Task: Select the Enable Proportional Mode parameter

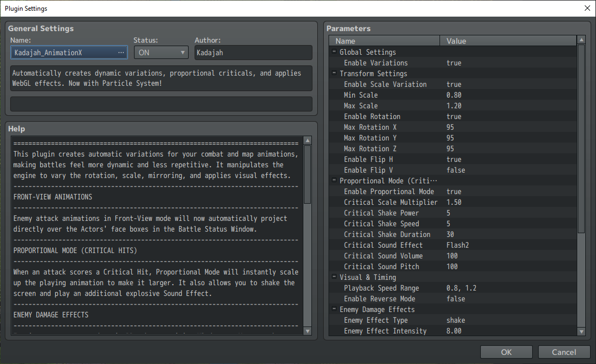Action: click(453, 191)
